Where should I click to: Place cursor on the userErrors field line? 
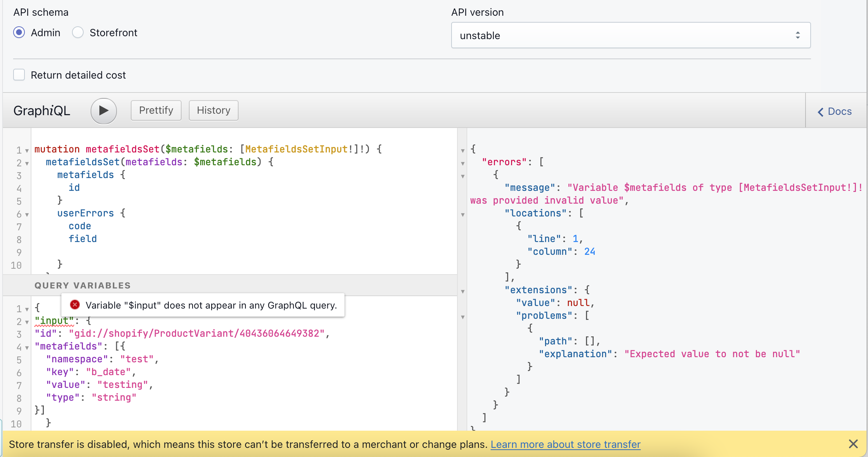[85, 213]
